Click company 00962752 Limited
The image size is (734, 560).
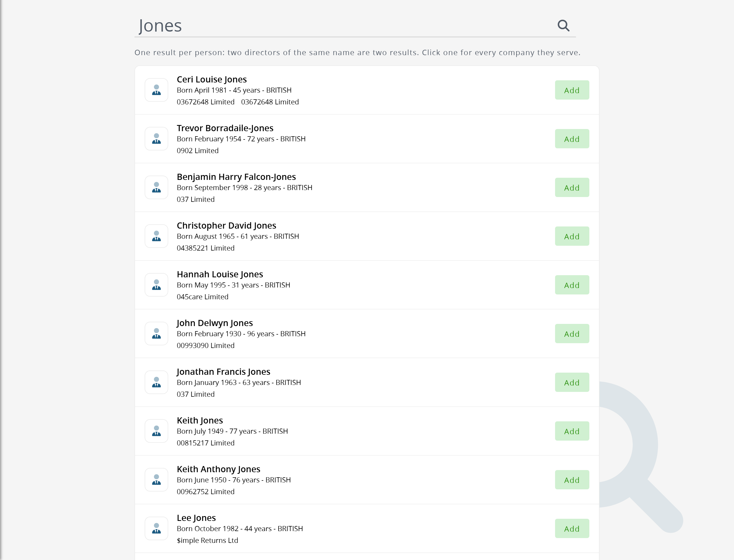(x=206, y=492)
